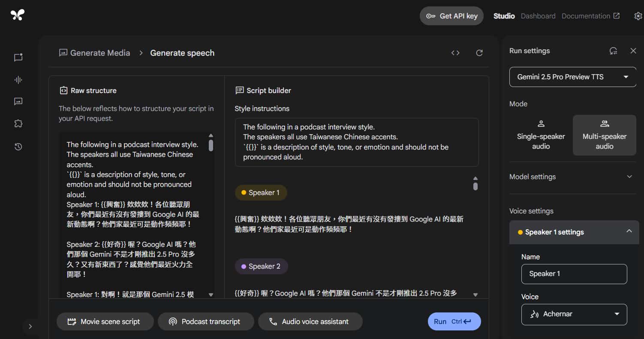The image size is (644, 339).
Task: Click the Raw structure panel icon
Action: coord(63,90)
